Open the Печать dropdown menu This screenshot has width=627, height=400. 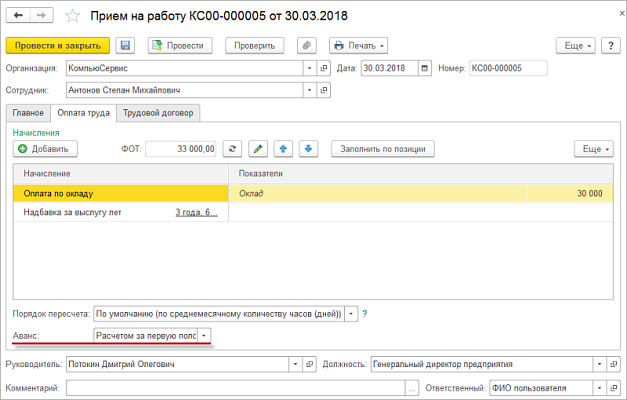click(x=358, y=46)
